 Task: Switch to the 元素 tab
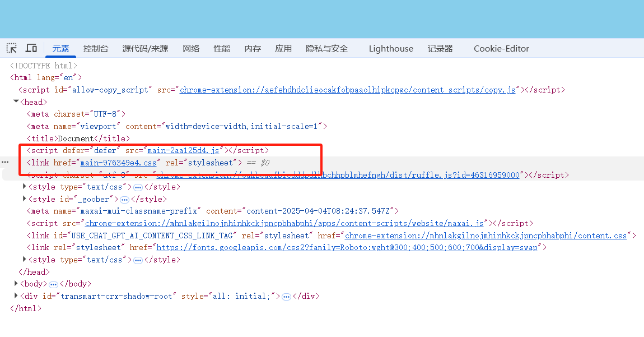[x=61, y=49]
